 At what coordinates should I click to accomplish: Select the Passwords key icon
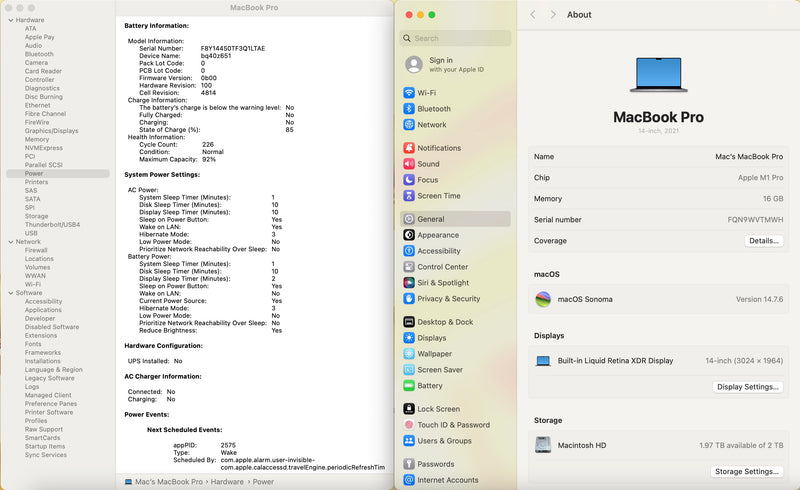(x=409, y=464)
